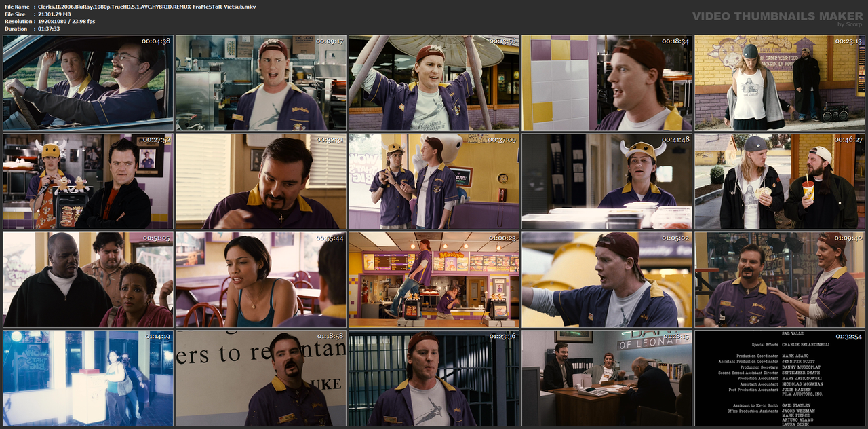Open the thumbnail stamped 00:04:38
Viewport: 868px width, 429px height.
click(x=88, y=83)
